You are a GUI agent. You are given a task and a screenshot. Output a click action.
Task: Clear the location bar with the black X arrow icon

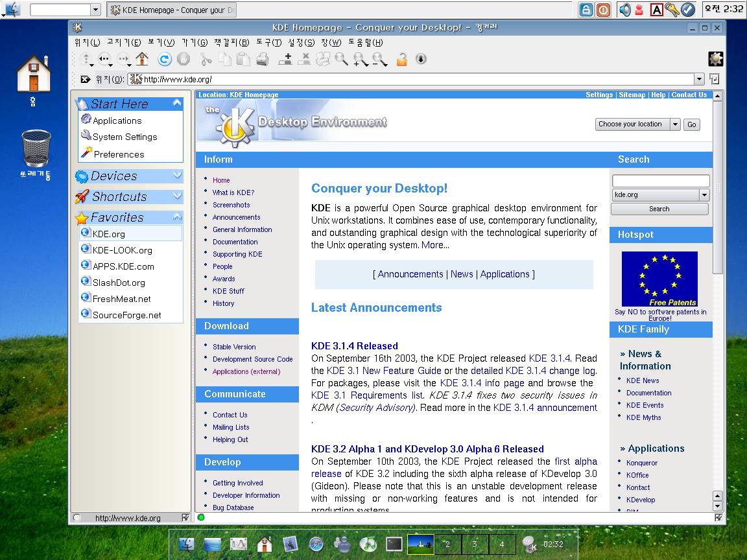coord(86,79)
